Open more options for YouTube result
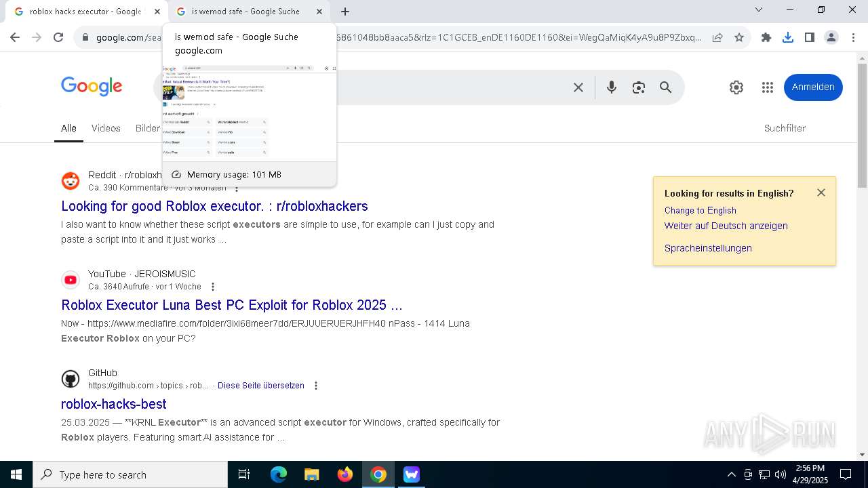Viewport: 868px width, 488px height. (213, 287)
